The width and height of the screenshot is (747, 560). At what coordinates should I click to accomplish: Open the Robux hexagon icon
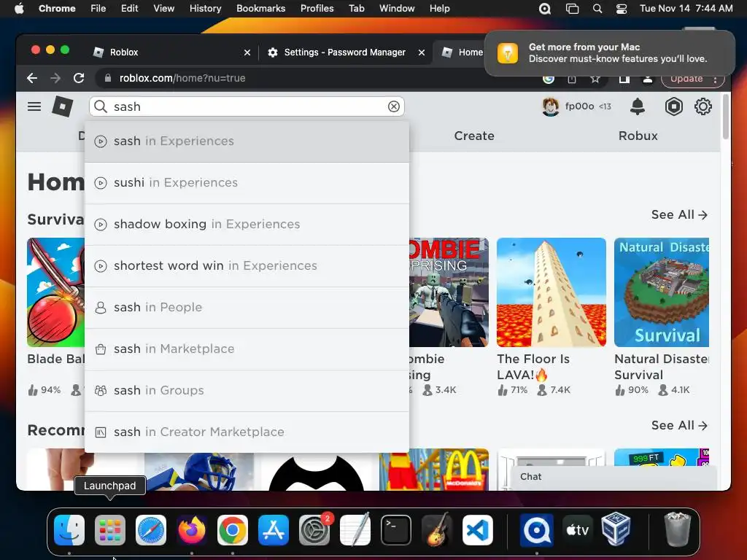[673, 106]
